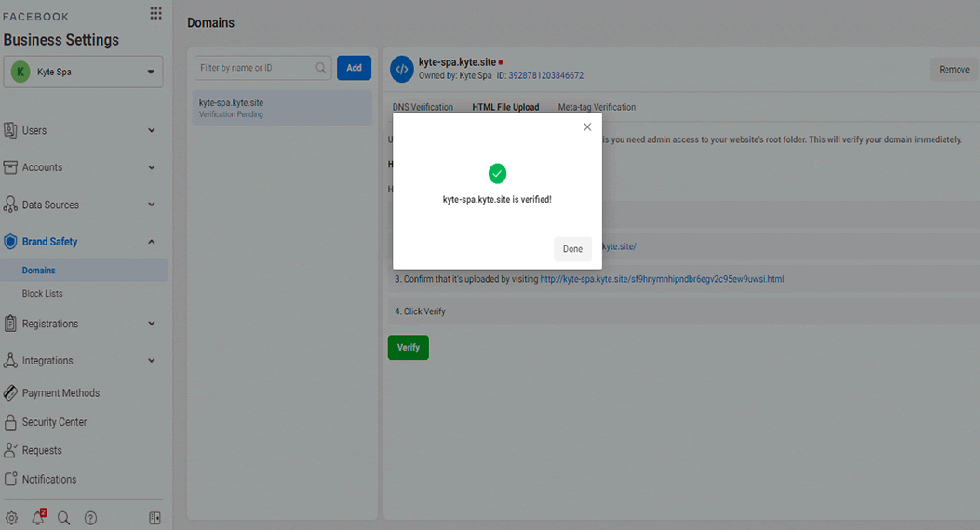Screen dimensions: 980x530
Task: Click the Registrations clipboard icon
Action: pyautogui.click(x=10, y=324)
